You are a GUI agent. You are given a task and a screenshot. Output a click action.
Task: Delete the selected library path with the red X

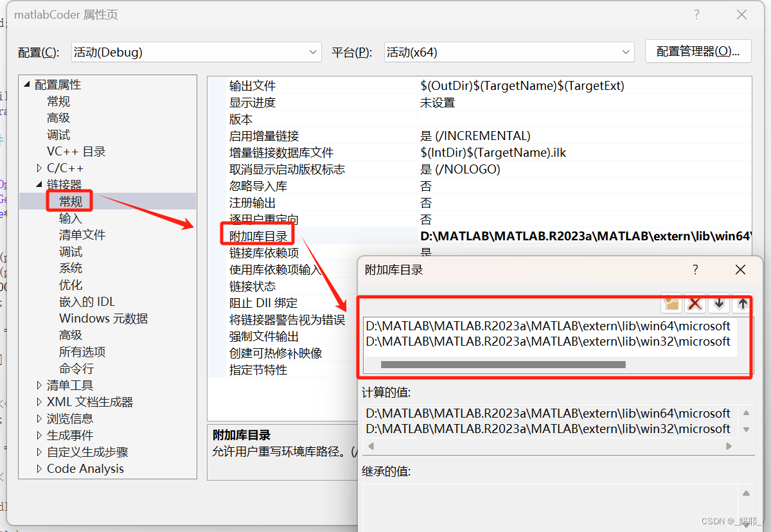695,303
